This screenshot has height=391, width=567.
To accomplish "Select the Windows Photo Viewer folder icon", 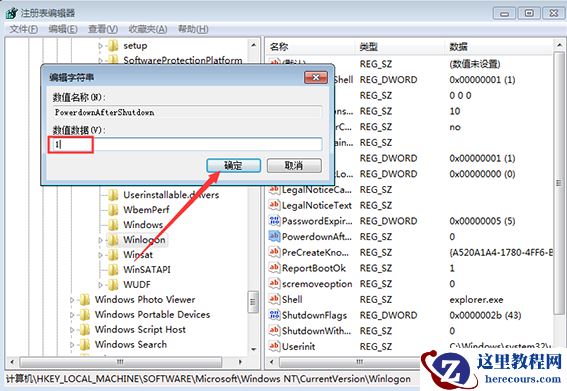I will (x=85, y=300).
